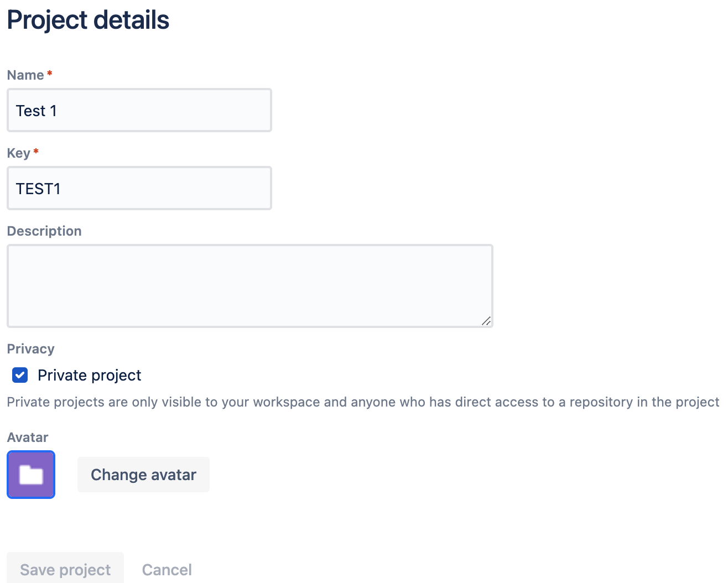Select the current project avatar thumbnail
Viewport: 728px width, 583px height.
click(x=30, y=474)
